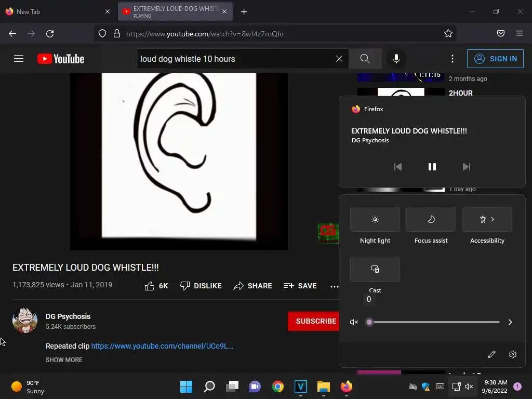Switch to Firefox on taskbar
Viewport: 532px width, 399px height.
(347, 387)
